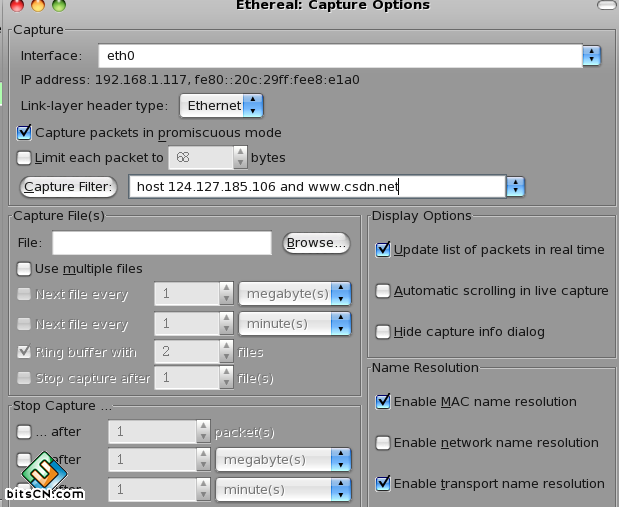Check Hide capture info dialog
Image resolution: width=619 pixels, height=507 pixels.
383,332
